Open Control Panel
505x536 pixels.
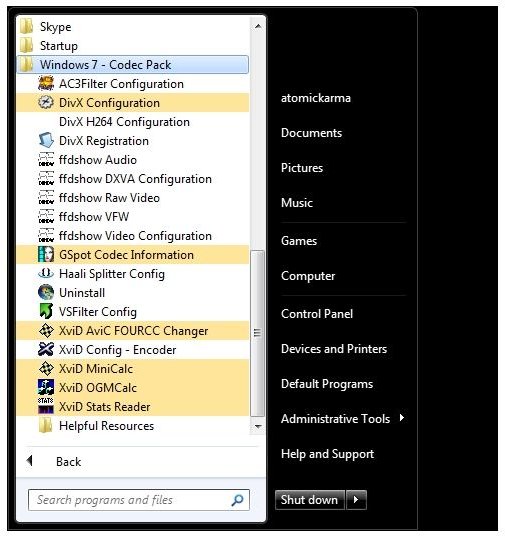(x=317, y=314)
